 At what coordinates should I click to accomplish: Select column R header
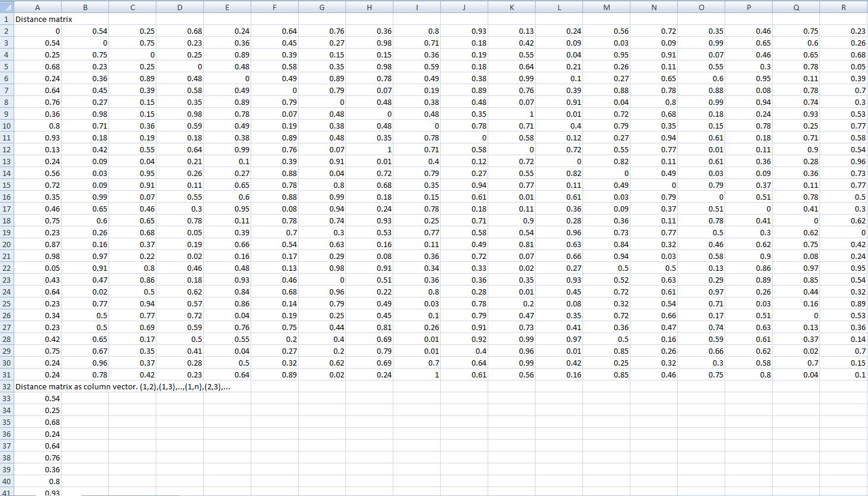[843, 7]
